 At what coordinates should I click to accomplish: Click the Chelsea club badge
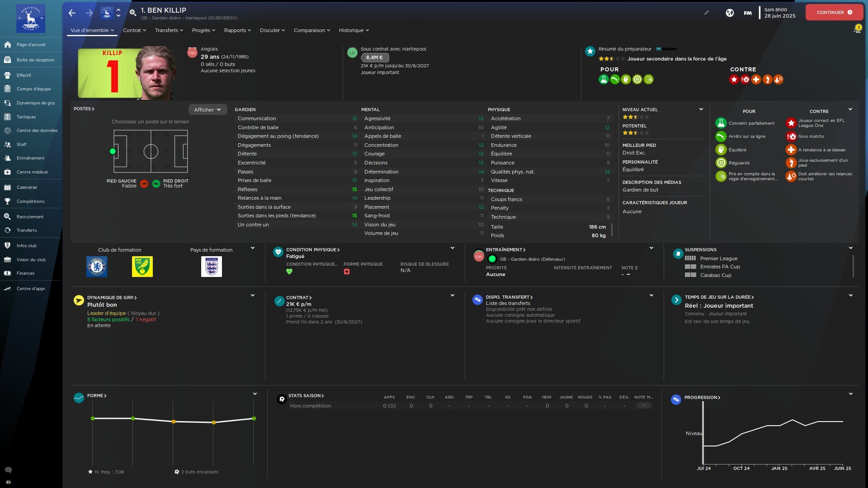(x=97, y=267)
